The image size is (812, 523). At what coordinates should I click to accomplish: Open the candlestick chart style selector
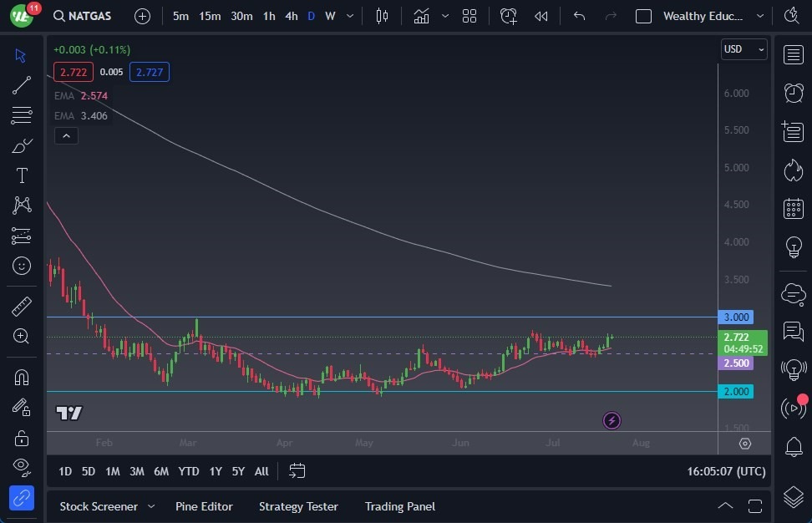pos(383,16)
